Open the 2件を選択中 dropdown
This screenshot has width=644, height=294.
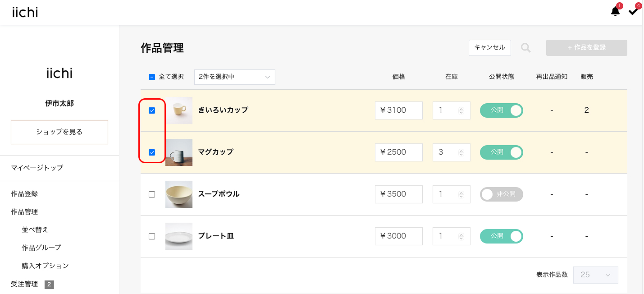(234, 77)
